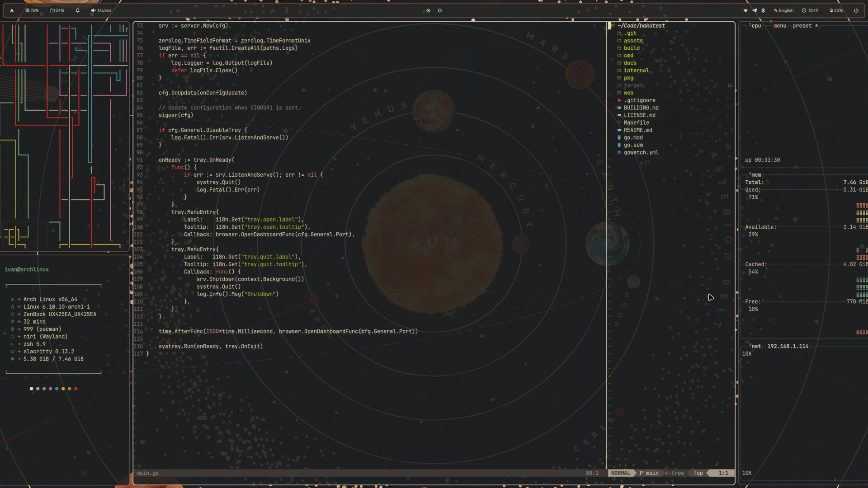Image resolution: width=868 pixels, height=488 pixels.
Task: Open the README.md file in the tree
Action: click(638, 130)
